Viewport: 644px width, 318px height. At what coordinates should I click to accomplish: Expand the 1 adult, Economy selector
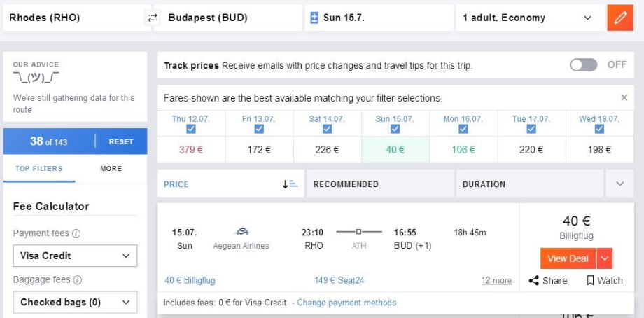[529, 18]
